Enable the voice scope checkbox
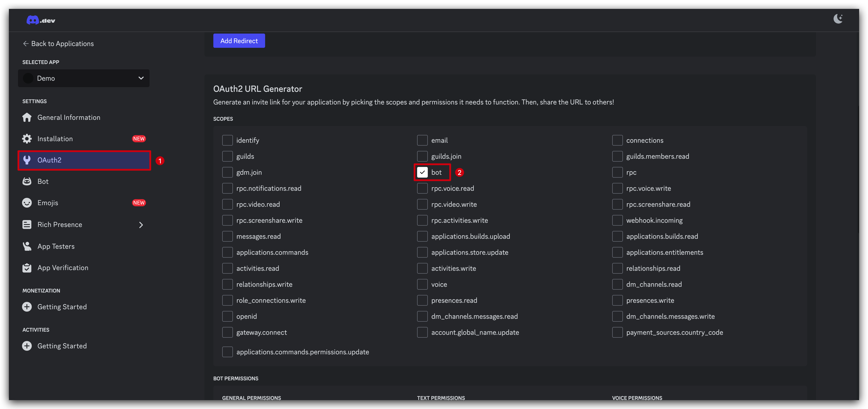The image size is (868, 409). click(422, 284)
